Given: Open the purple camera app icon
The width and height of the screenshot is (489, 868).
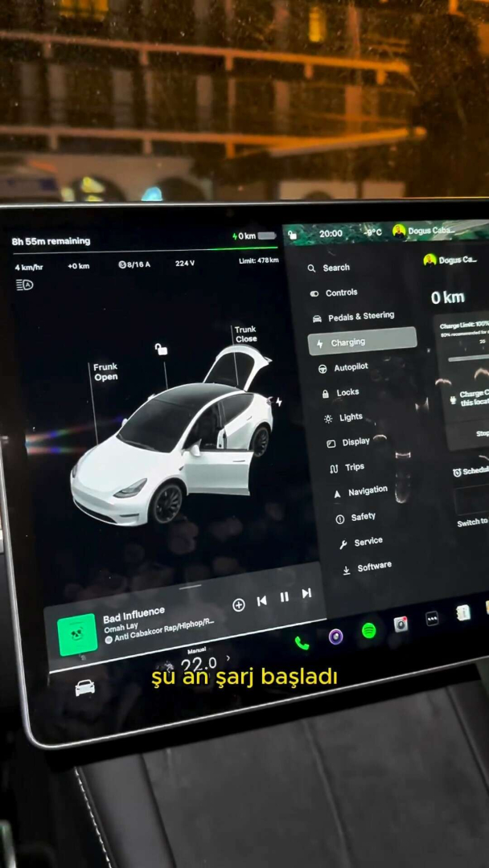Looking at the screenshot, I should 336,637.
